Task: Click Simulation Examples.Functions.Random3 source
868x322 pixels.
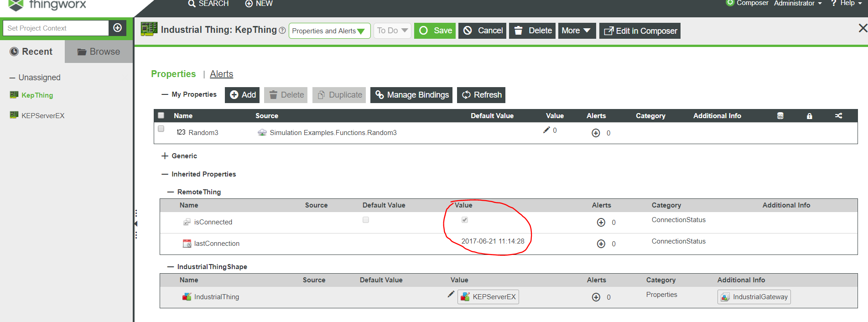Action: [x=333, y=133]
